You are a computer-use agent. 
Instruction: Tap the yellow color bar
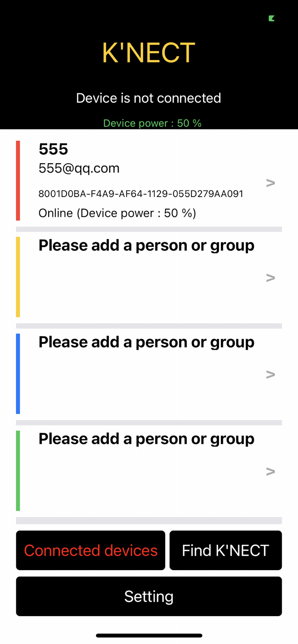[x=18, y=277]
